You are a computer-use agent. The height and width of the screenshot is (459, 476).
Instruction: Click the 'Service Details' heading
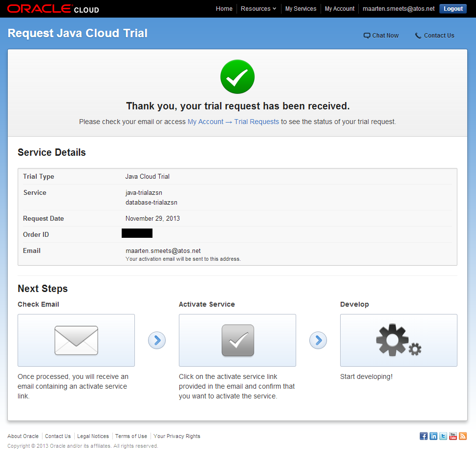(x=52, y=152)
